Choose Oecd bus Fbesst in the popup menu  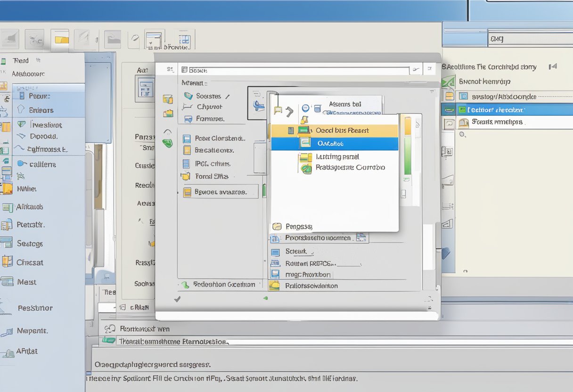pyautogui.click(x=335, y=131)
